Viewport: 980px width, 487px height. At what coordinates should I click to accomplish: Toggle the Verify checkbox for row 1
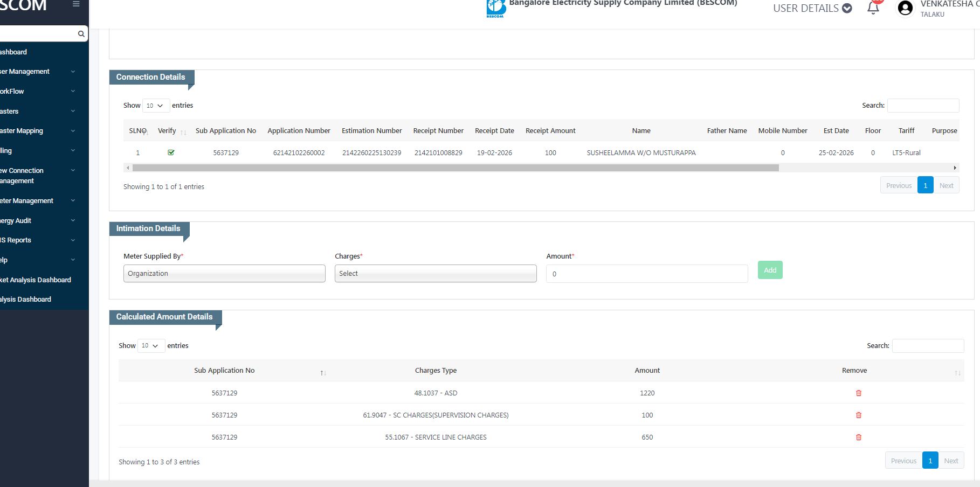point(171,152)
